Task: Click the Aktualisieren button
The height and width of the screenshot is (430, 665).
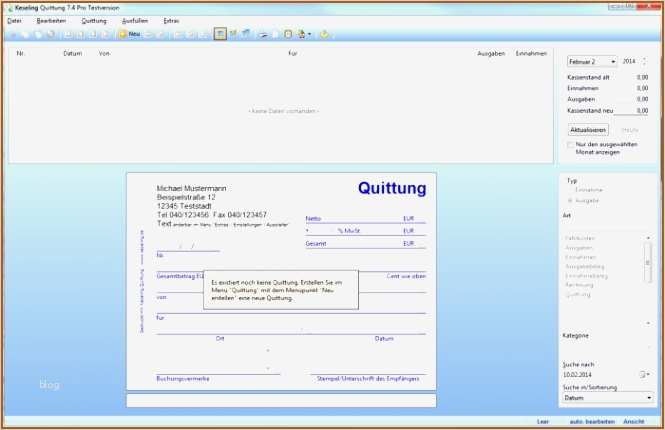Action: pos(588,130)
